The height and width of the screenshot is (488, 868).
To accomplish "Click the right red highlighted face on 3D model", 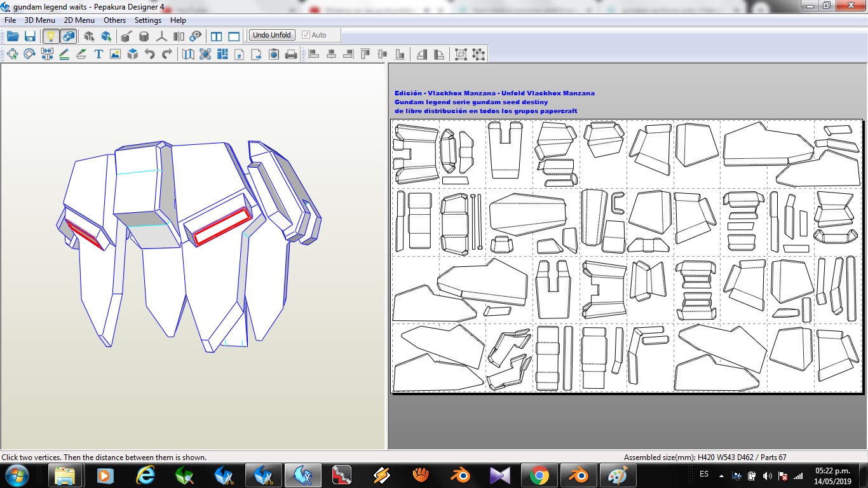I will pyautogui.click(x=222, y=226).
